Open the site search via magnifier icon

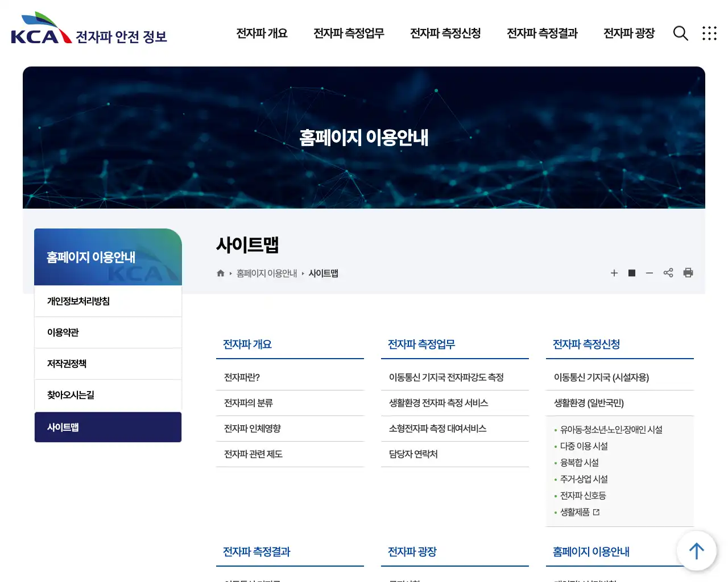click(680, 34)
